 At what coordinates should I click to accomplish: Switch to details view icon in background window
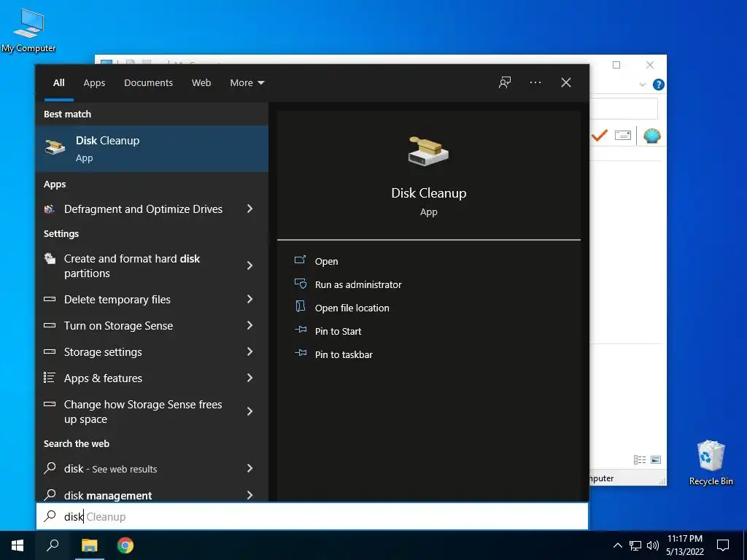639,459
